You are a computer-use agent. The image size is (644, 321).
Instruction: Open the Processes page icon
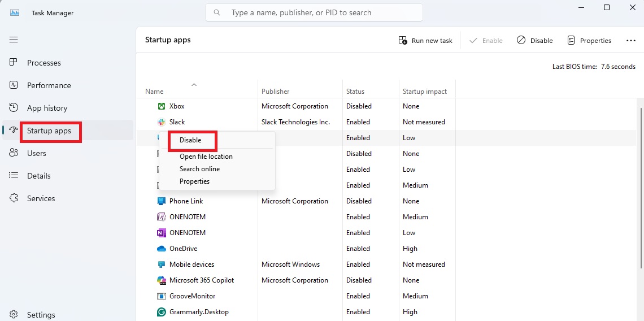tap(14, 63)
